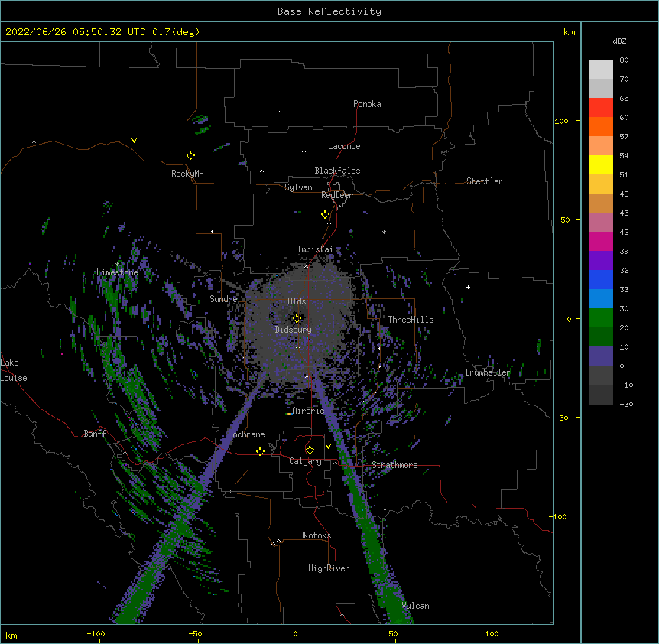Screen dimensions: 659x644
Task: Click the Sylvan label on the map
Action: pos(298,187)
